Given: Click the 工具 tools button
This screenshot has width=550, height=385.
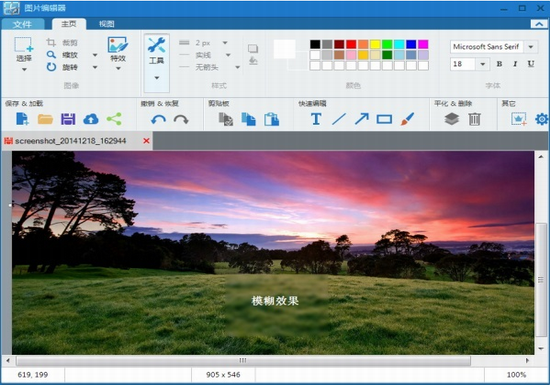Looking at the screenshot, I should (156, 63).
